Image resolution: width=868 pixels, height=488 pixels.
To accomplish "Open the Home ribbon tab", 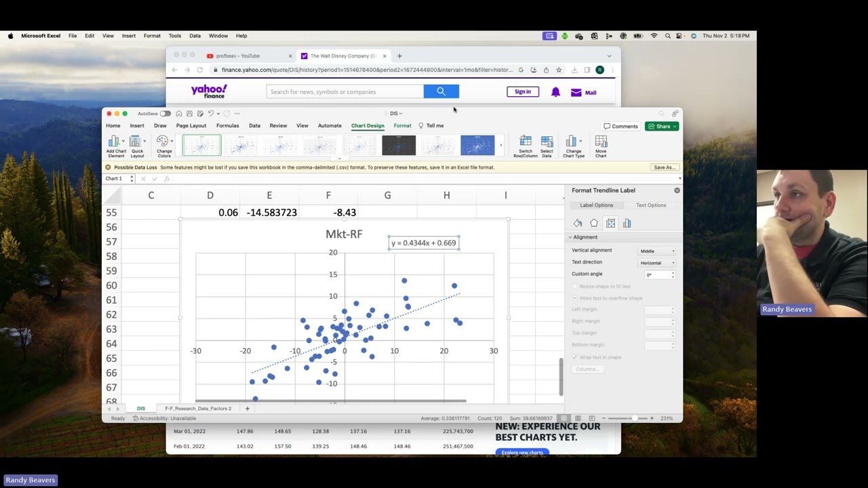I will click(x=113, y=125).
